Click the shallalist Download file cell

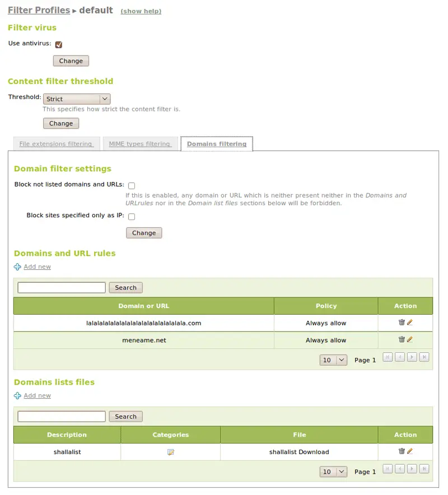click(x=299, y=452)
